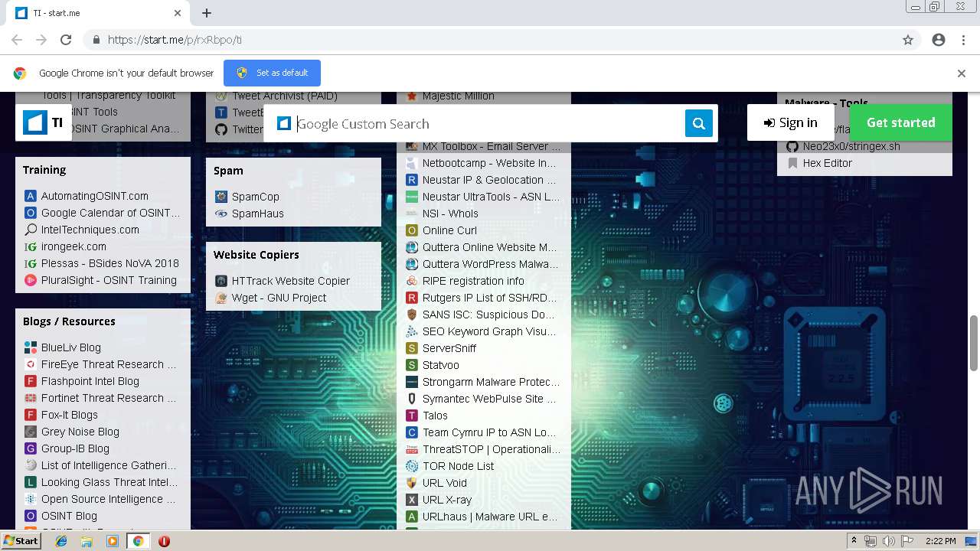Open Fox-It Blogs link
980x551 pixels.
[x=70, y=415]
